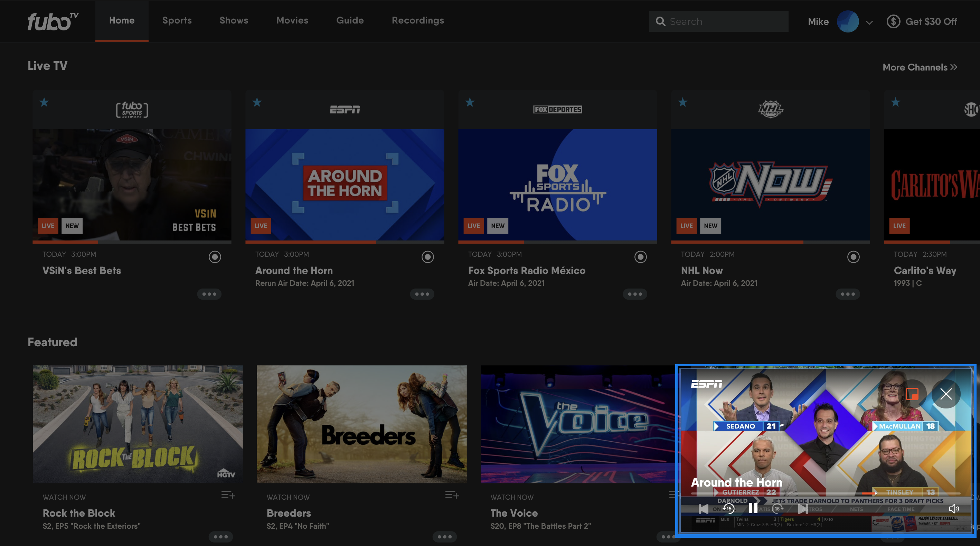980x546 pixels.
Task: Record Around the Horn
Action: pyautogui.click(x=427, y=257)
